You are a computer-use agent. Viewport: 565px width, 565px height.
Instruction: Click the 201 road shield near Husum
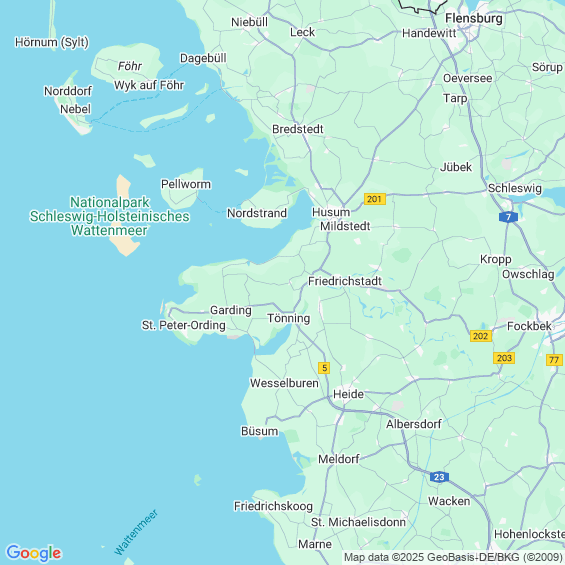point(375,199)
